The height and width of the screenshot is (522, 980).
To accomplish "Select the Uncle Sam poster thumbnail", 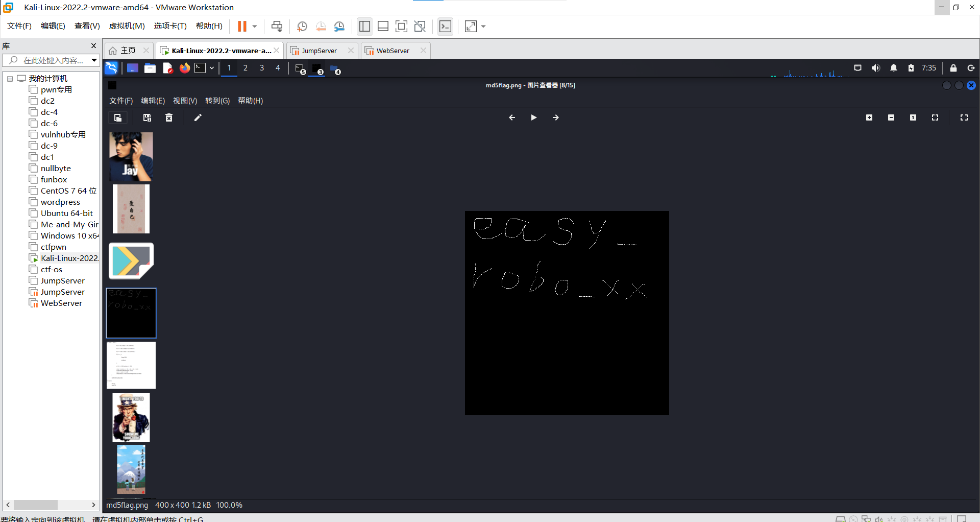I will pos(131,417).
